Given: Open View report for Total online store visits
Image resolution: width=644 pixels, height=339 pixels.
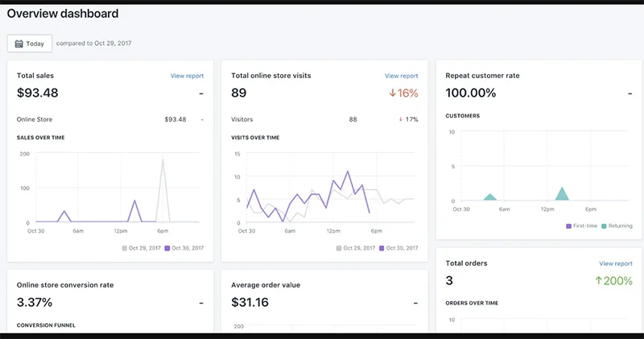Looking at the screenshot, I should (x=401, y=76).
